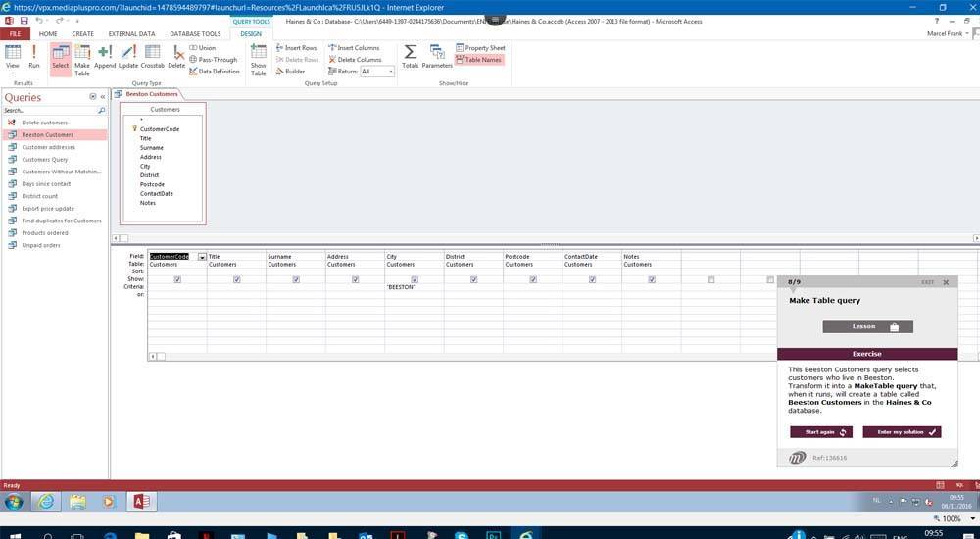This screenshot has height=539, width=980.
Task: Switch to the CREATE ribbon tab
Action: pos(83,33)
